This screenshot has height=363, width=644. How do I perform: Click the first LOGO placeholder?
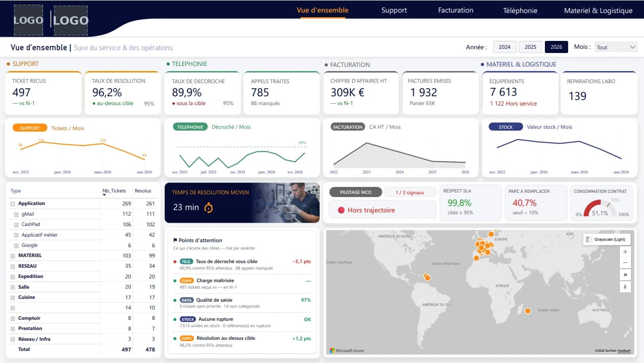pyautogui.click(x=28, y=20)
